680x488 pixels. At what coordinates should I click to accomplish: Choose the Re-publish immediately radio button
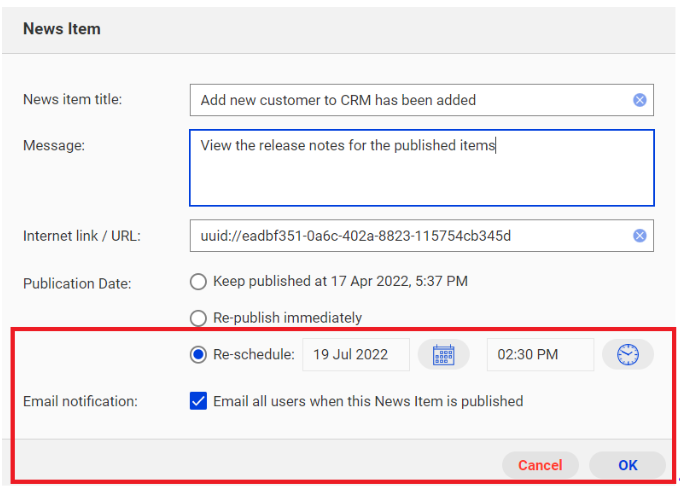click(198, 318)
